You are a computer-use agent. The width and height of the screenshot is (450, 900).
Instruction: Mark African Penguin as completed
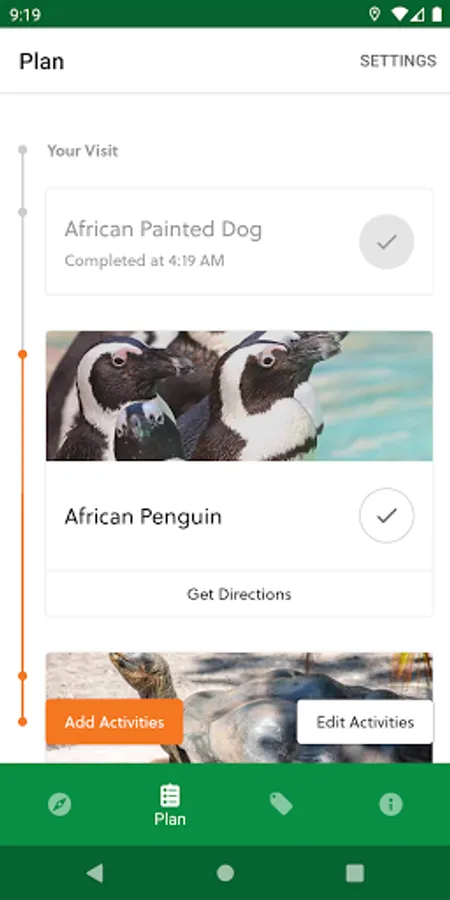coord(386,515)
